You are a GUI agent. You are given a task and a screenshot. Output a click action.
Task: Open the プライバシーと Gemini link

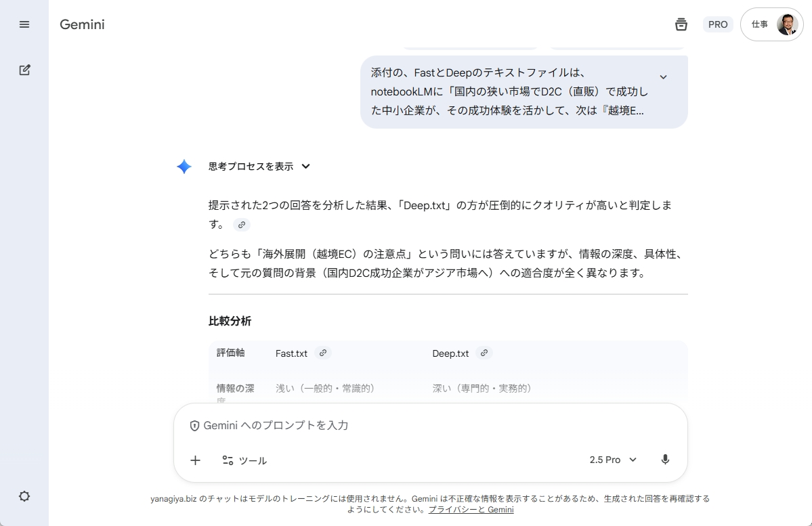[x=471, y=510]
